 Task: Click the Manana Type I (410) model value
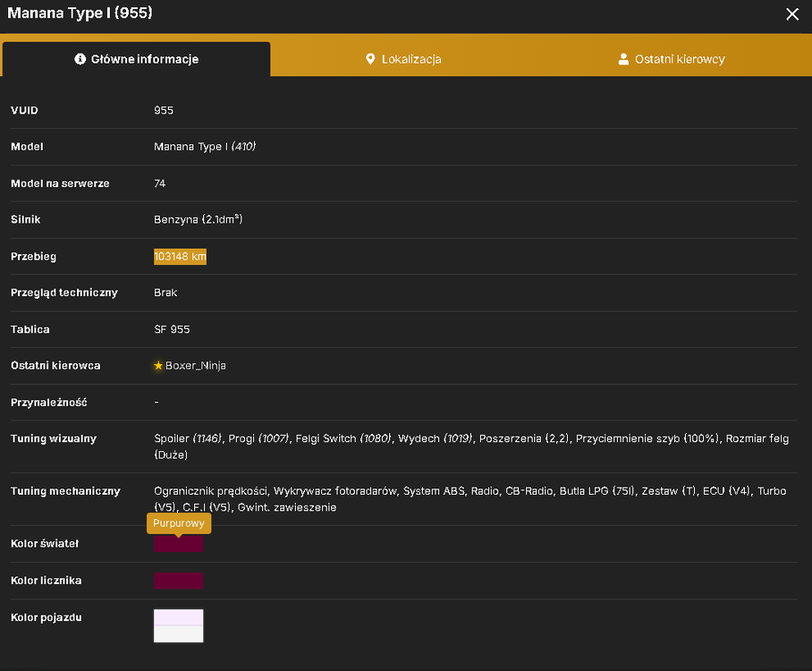tap(205, 147)
